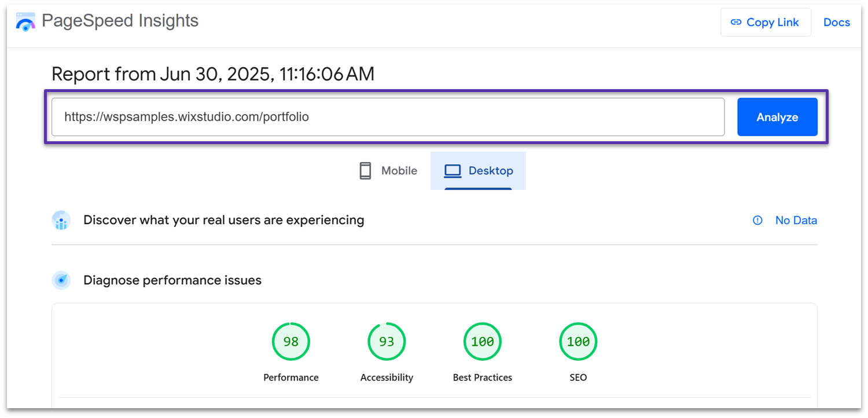Open the Docs link
Screen dimensions: 868x418
point(837,22)
